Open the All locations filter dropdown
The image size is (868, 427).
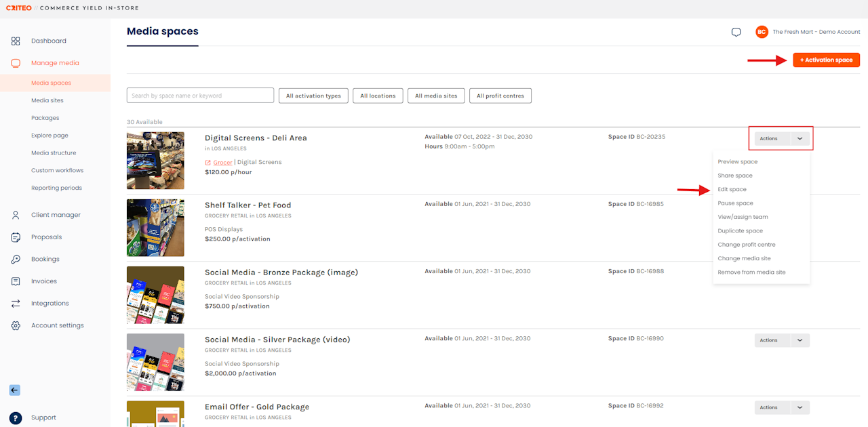pos(378,96)
